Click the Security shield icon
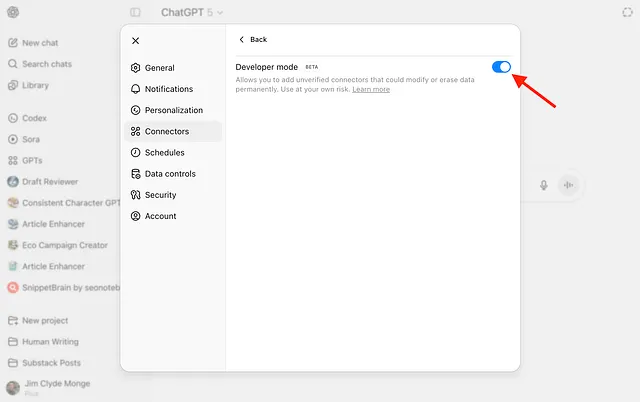The height and width of the screenshot is (402, 640). [136, 195]
